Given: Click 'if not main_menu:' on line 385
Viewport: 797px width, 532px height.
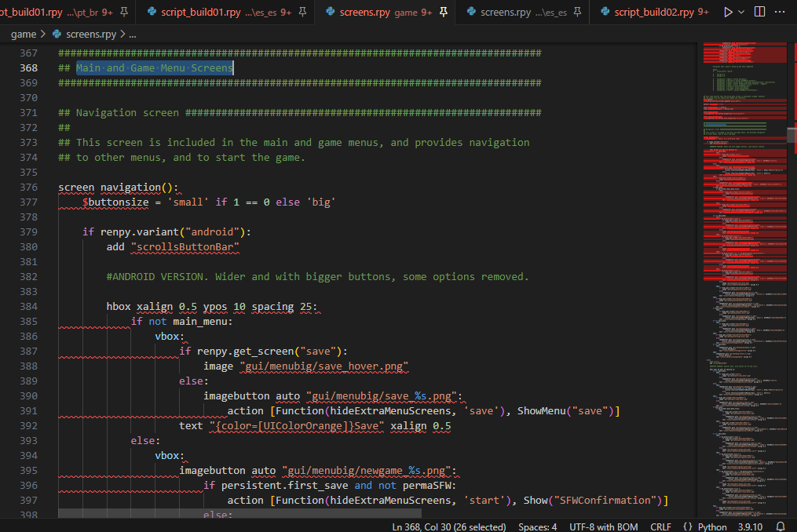Looking at the screenshot, I should coord(181,321).
